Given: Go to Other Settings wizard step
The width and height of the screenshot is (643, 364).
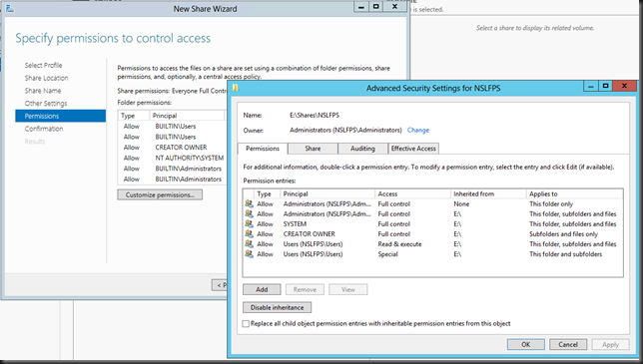Looking at the screenshot, I should tap(46, 103).
